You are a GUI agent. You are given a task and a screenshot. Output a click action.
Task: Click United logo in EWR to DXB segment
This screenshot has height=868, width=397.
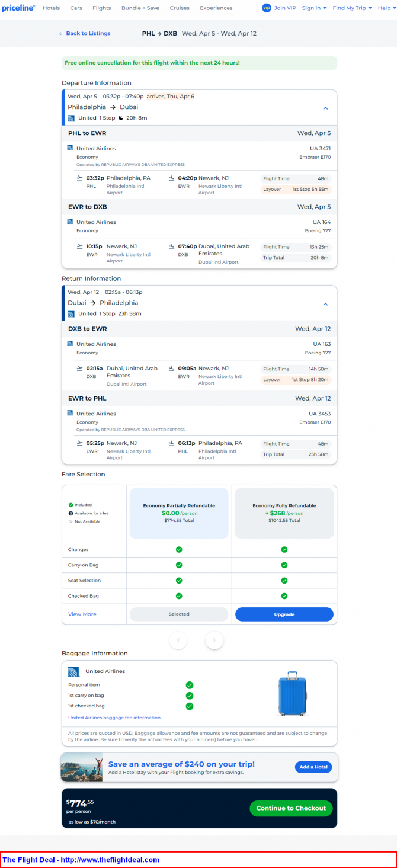(x=70, y=222)
